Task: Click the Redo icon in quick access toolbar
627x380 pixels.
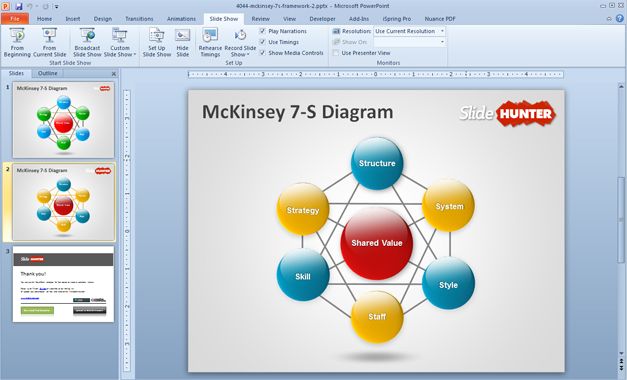Action: [45, 6]
